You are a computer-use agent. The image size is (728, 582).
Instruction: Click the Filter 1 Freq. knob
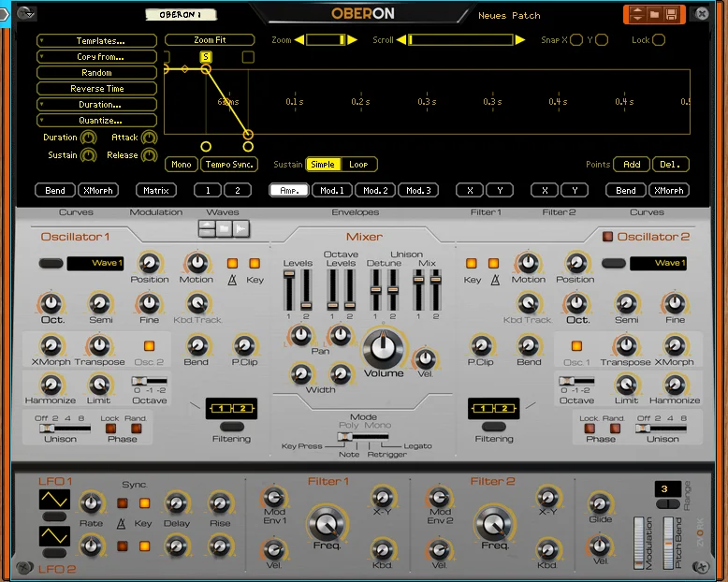(x=327, y=523)
